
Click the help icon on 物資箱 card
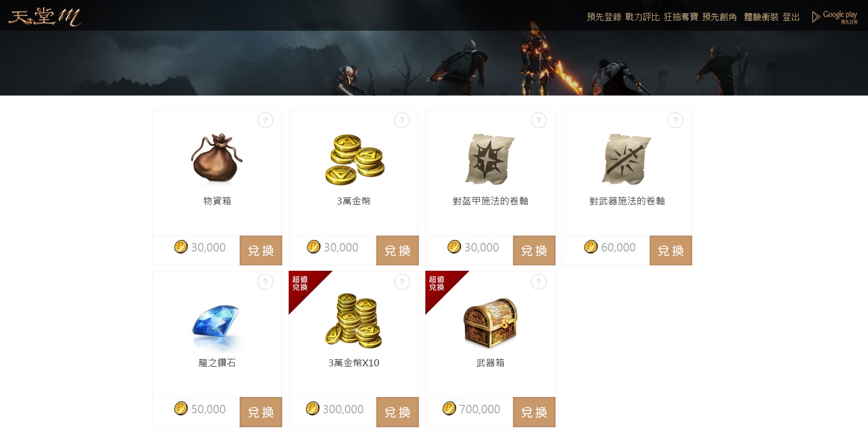click(265, 120)
